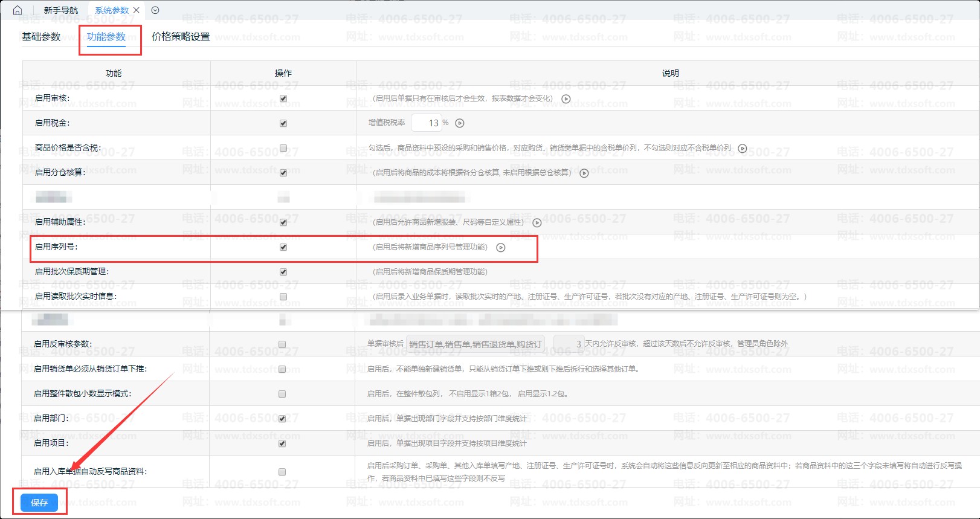
Task: Click the home icon in the tab bar
Action: (x=18, y=10)
